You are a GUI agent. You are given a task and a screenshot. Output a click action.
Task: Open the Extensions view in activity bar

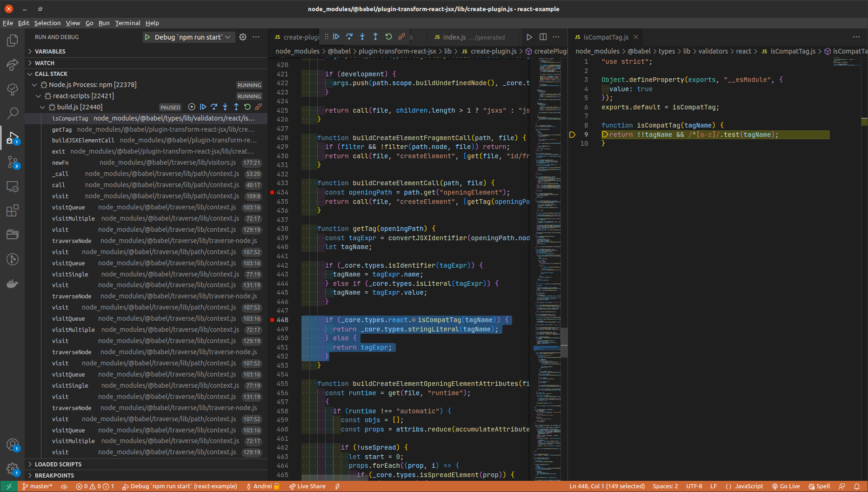click(13, 211)
